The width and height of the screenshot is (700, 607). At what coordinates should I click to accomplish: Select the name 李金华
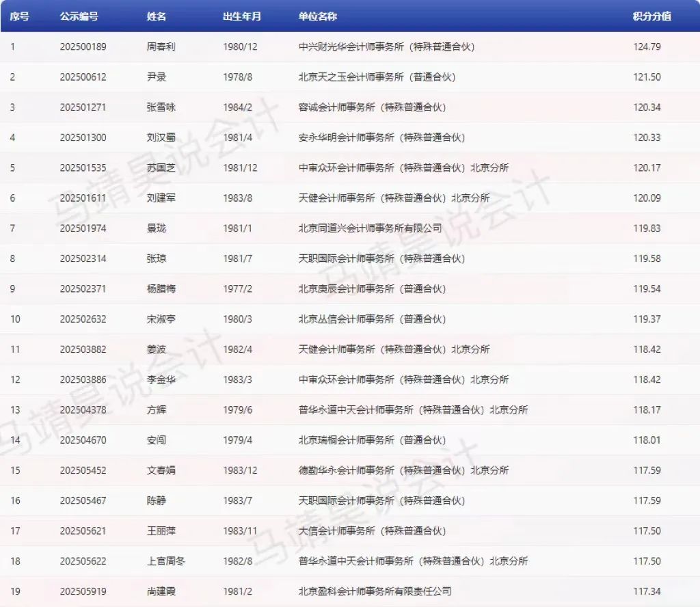(x=161, y=380)
